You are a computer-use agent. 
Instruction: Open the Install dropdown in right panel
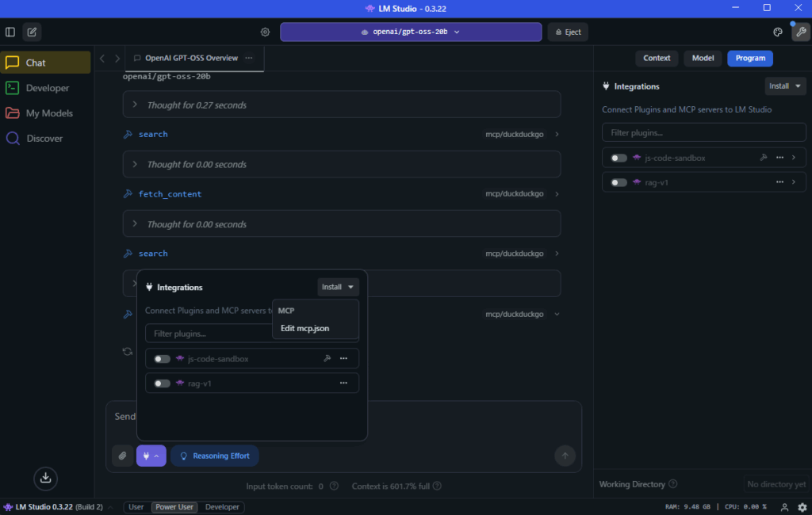tap(785, 86)
